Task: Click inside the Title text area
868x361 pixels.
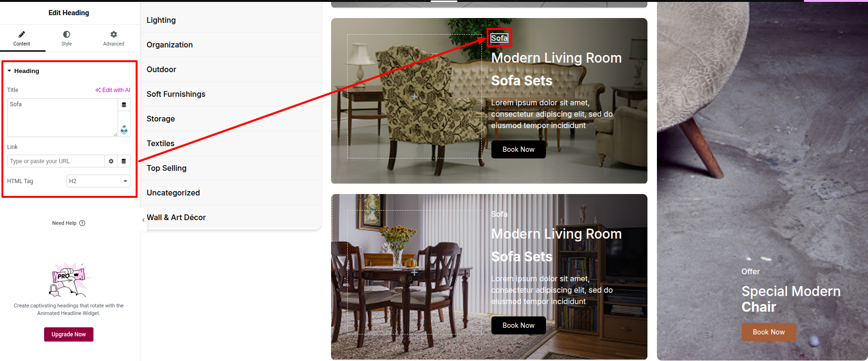Action: [62, 118]
